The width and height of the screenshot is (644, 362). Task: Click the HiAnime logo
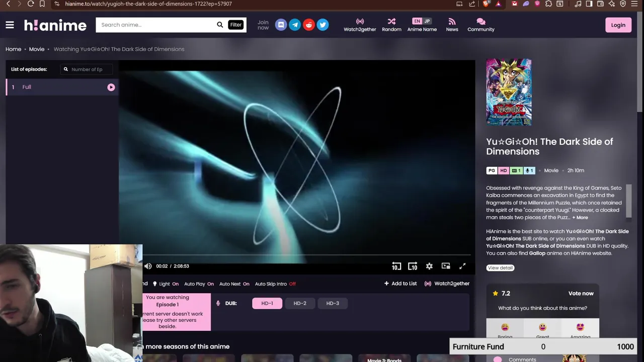[x=55, y=25]
